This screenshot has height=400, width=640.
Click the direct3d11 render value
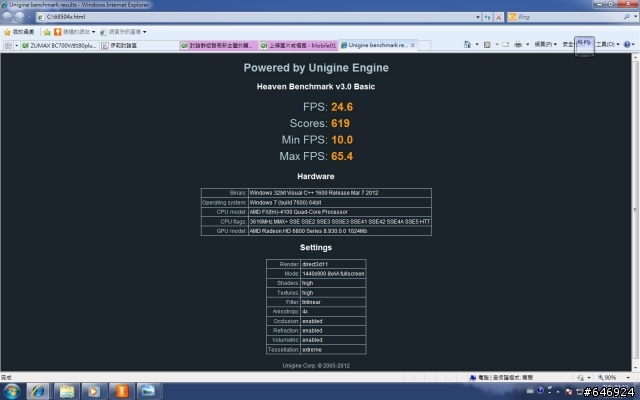click(333, 264)
